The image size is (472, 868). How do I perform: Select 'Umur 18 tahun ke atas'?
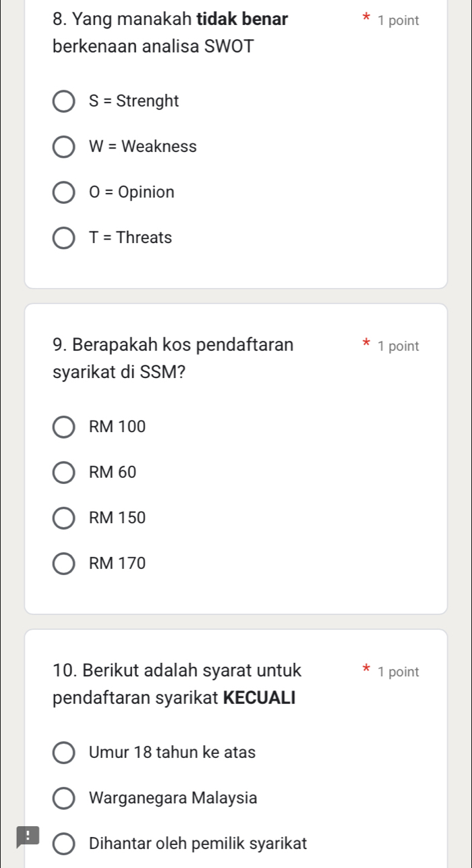pyautogui.click(x=64, y=753)
